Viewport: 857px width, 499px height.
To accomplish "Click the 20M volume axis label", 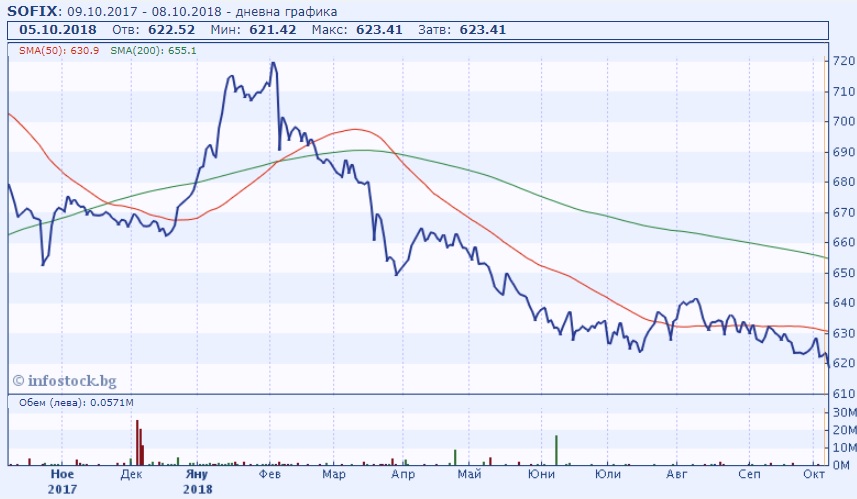I will coord(844,430).
